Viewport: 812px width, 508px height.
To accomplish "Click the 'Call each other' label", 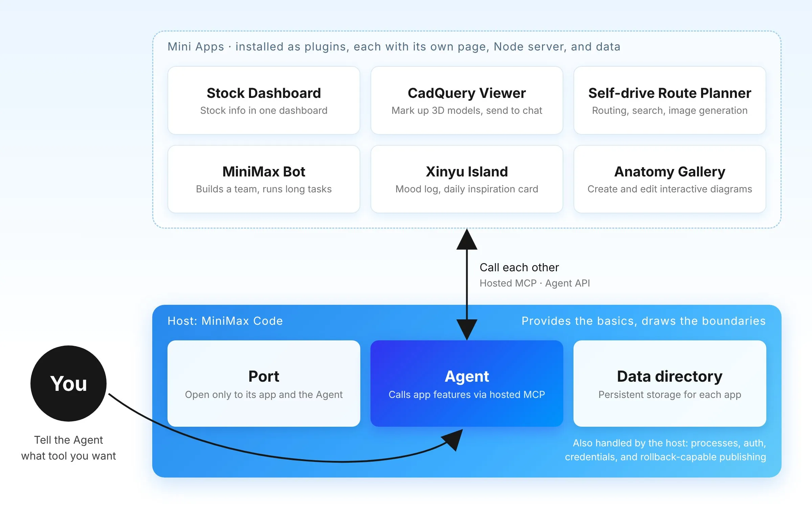I will (519, 267).
